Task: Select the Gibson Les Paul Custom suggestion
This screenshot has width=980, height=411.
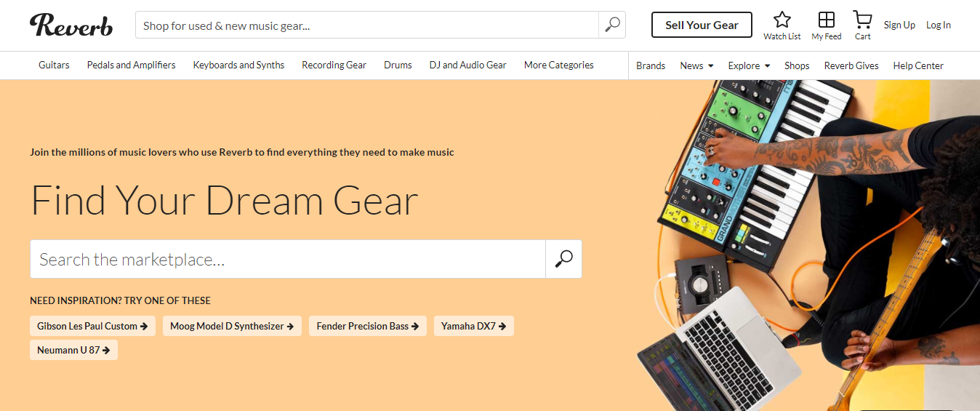Action: (92, 326)
